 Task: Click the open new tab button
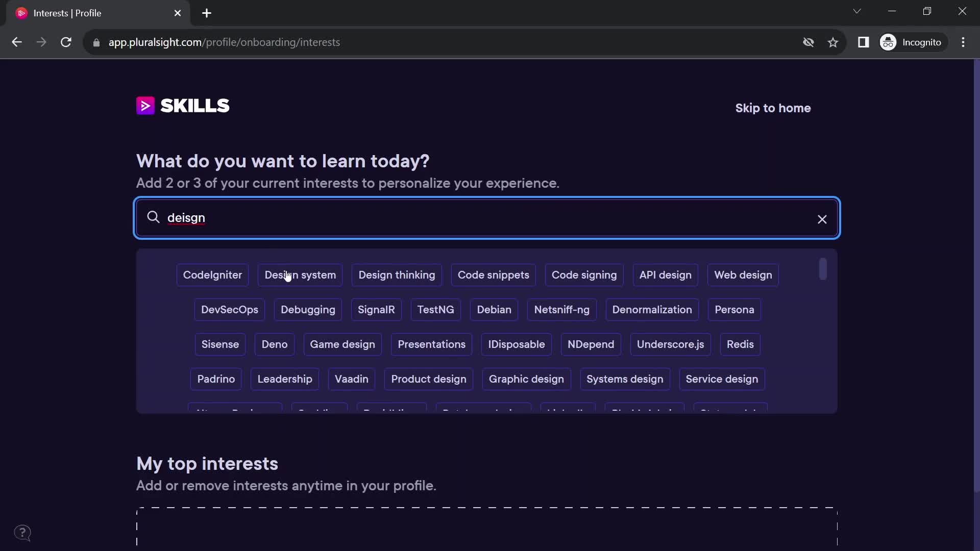[206, 13]
